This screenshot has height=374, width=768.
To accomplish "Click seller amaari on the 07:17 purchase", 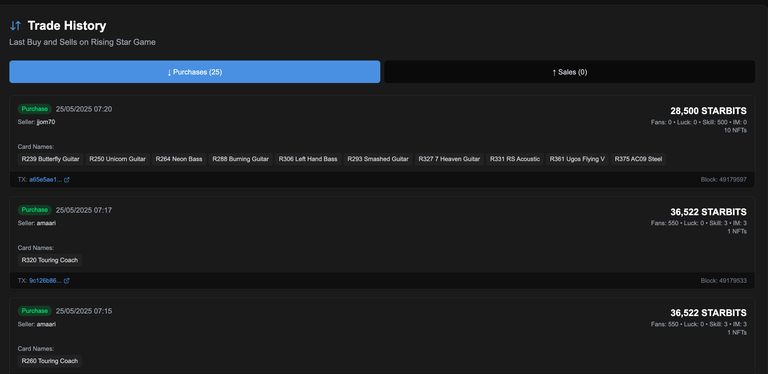I will point(46,223).
